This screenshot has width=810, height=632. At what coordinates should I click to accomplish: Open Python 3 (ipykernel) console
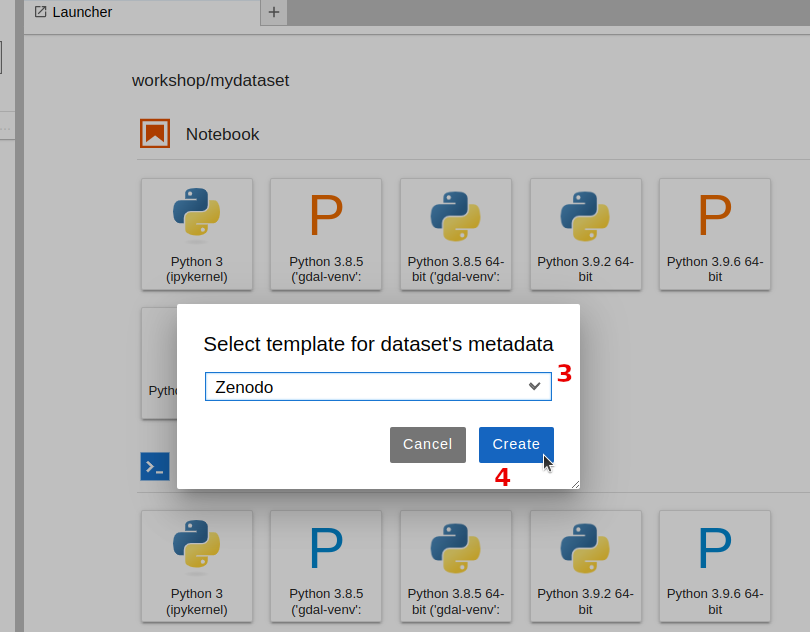pyautogui.click(x=197, y=566)
